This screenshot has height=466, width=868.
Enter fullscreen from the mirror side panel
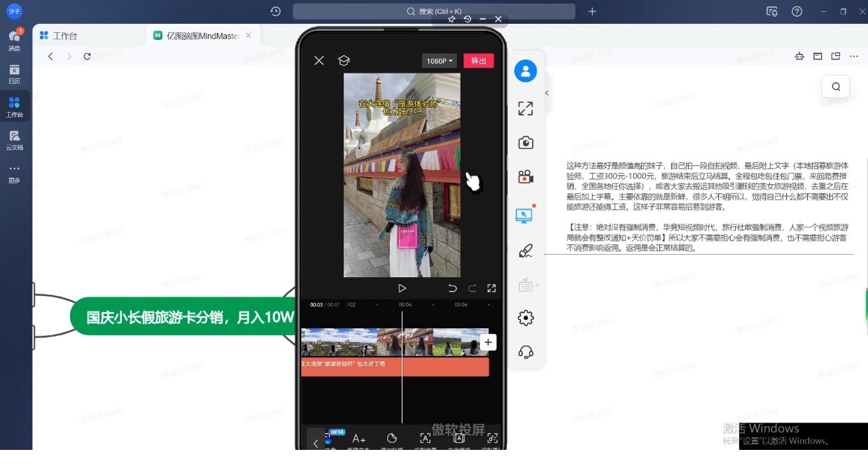(526, 108)
